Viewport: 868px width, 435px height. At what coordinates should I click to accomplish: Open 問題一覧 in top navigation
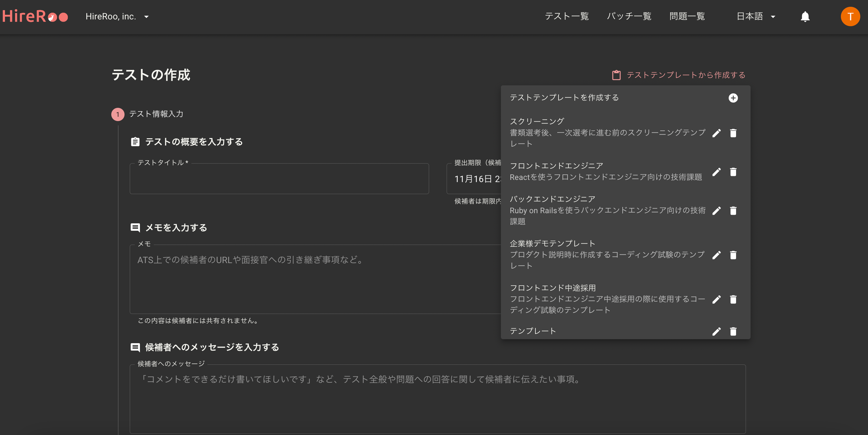(x=687, y=17)
